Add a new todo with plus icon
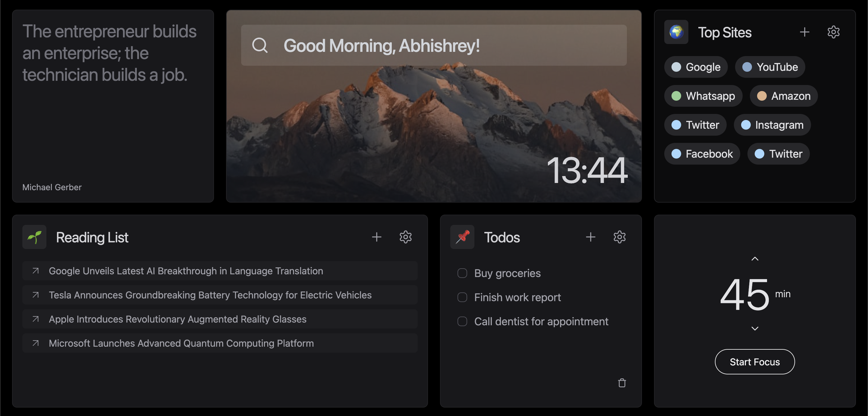This screenshot has width=868, height=416. click(590, 237)
